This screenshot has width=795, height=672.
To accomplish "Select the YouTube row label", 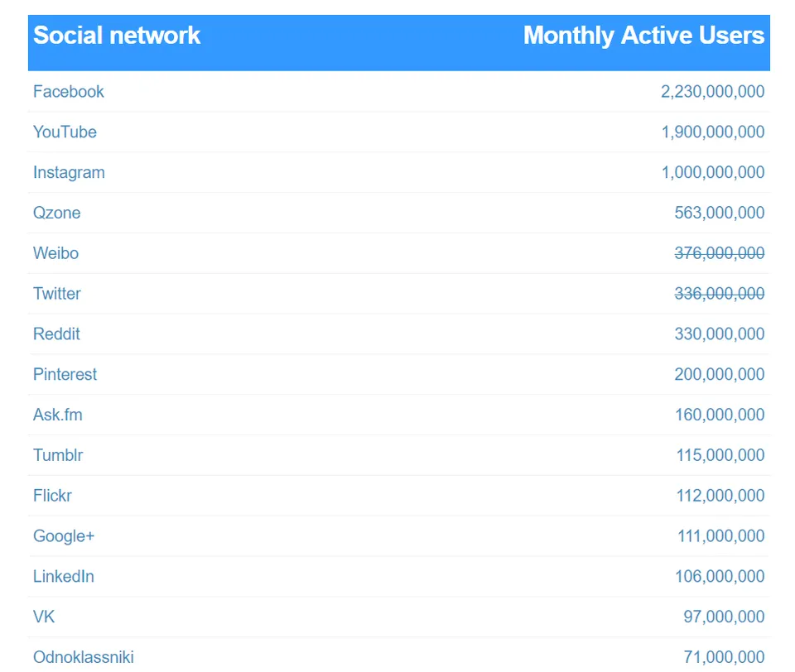I will 65,132.
